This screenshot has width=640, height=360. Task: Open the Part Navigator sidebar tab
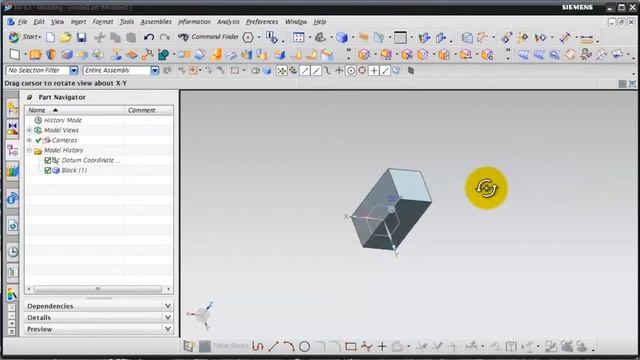(x=13, y=151)
